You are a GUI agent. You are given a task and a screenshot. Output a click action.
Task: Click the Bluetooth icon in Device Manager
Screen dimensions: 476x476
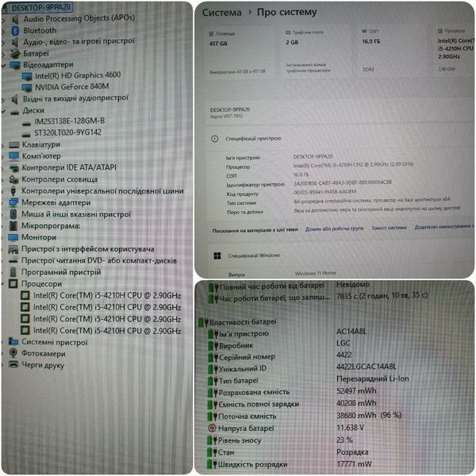pyautogui.click(x=14, y=30)
